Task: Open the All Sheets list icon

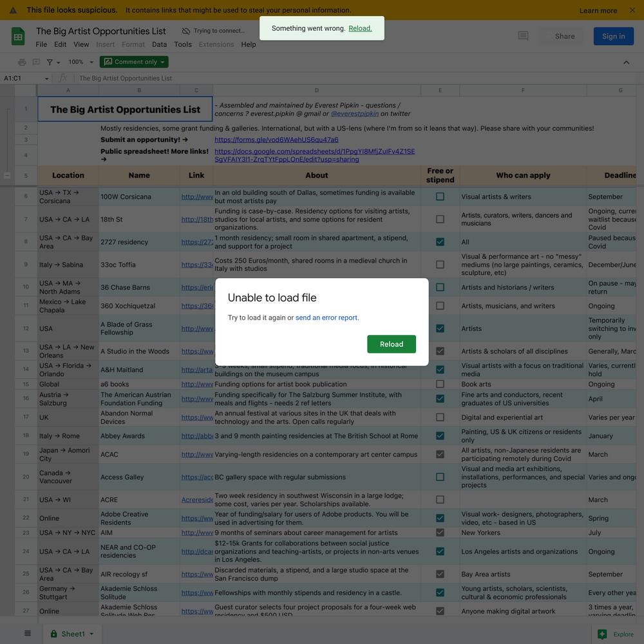Action: 28,633
